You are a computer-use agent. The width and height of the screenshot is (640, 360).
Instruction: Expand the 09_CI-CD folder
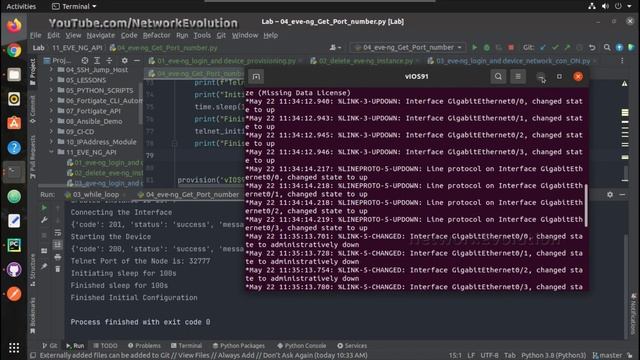(51, 131)
